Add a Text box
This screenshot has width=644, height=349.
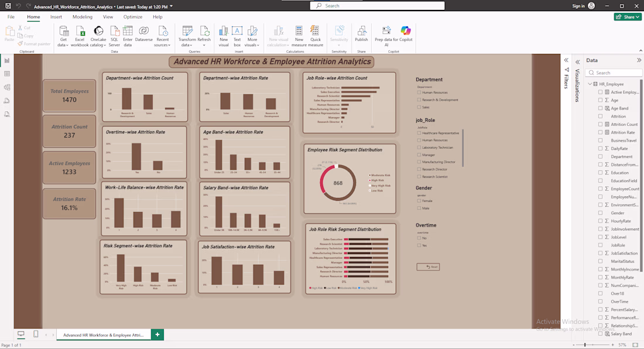(x=237, y=36)
